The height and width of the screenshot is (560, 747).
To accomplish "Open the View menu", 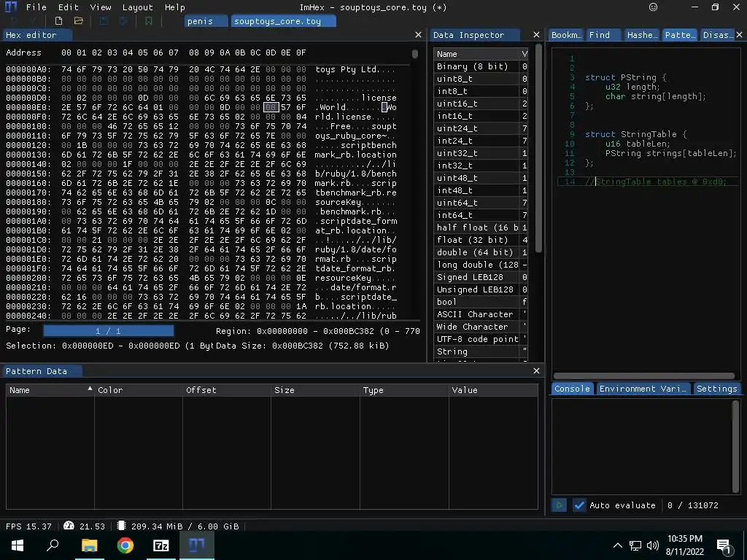I will coord(101,7).
